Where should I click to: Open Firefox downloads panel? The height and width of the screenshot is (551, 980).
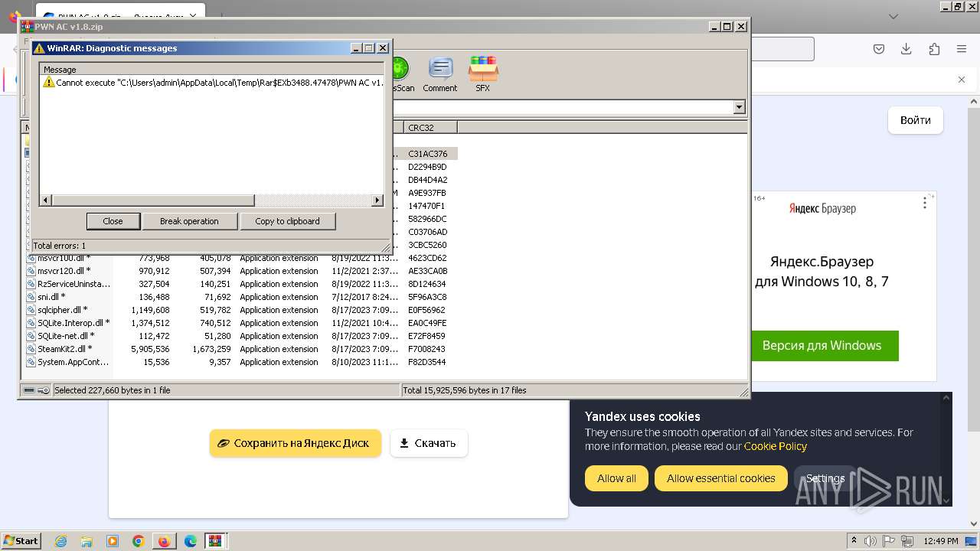(x=906, y=49)
